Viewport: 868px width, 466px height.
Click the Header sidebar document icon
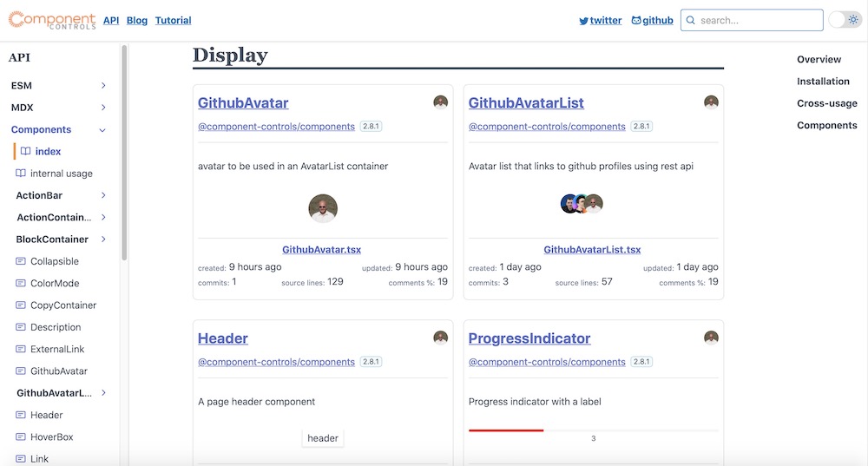point(21,415)
